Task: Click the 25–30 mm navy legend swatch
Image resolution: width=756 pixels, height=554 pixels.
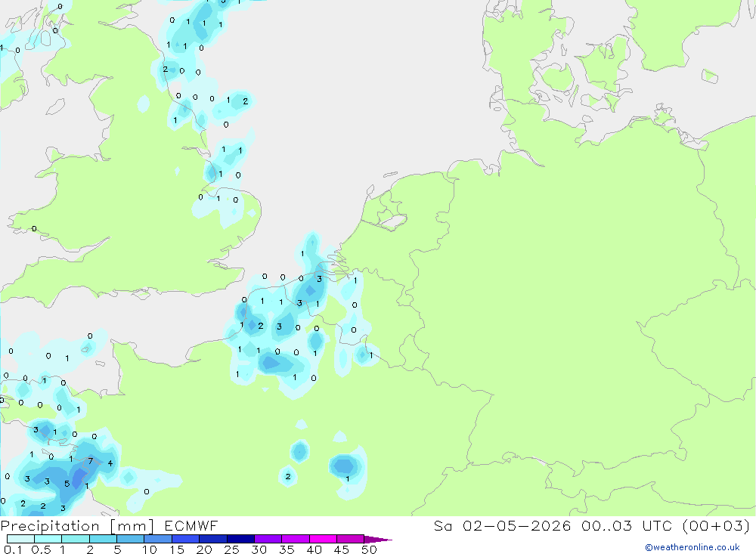Action: [240, 539]
